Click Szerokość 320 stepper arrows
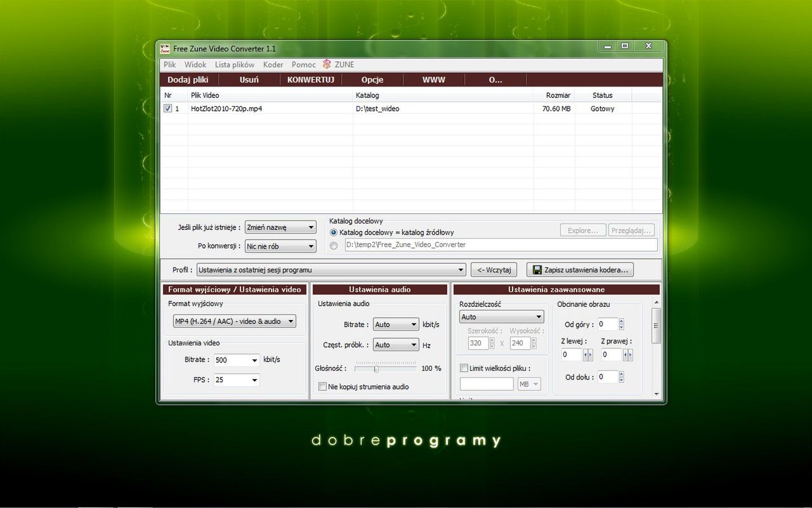Viewport: 812px width, 508px height. click(x=492, y=343)
